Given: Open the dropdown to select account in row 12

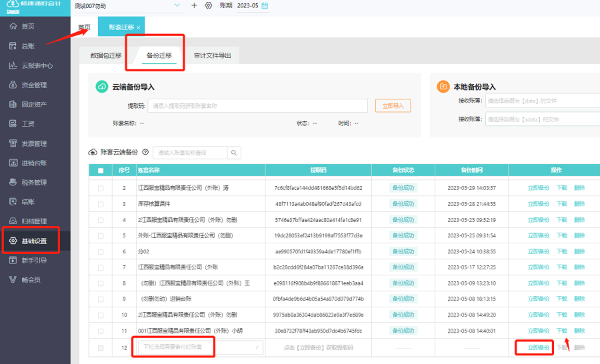Looking at the screenshot, I should [200, 347].
